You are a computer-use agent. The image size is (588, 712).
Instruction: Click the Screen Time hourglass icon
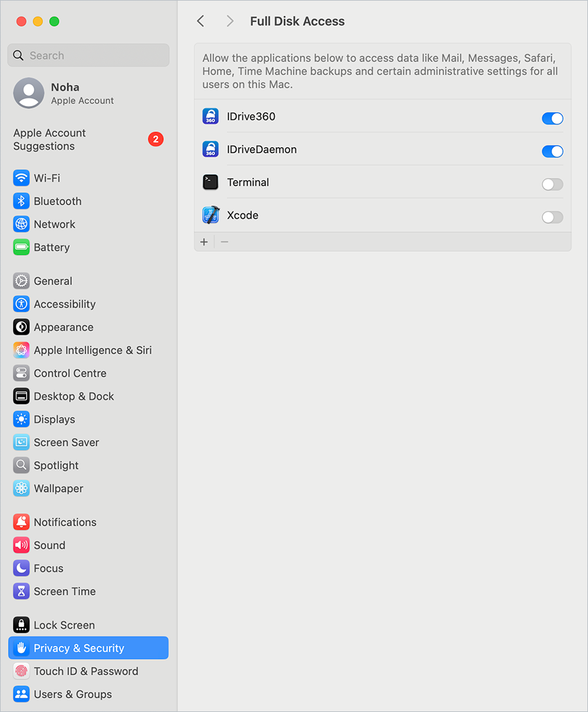click(22, 591)
